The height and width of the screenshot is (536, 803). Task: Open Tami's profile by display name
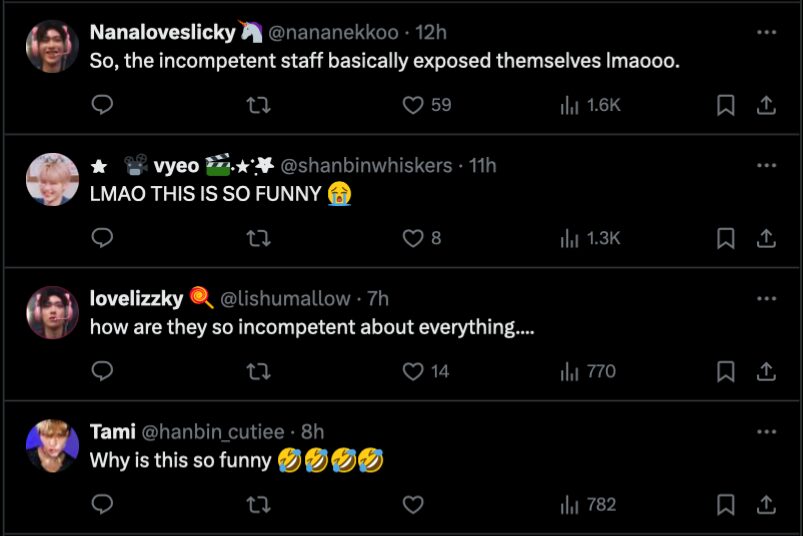pyautogui.click(x=113, y=431)
